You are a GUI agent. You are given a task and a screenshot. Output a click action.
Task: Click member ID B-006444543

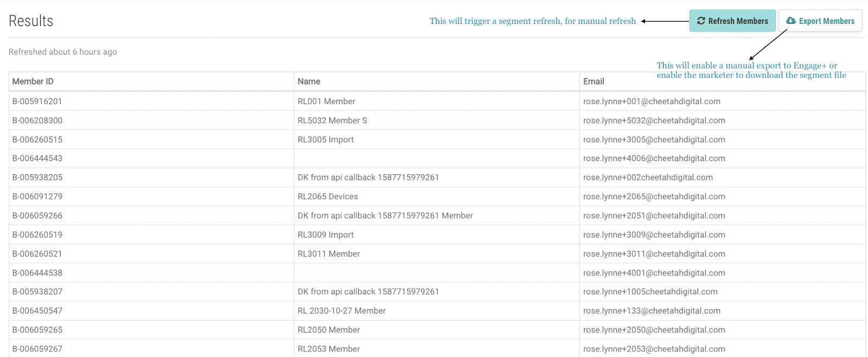click(x=37, y=158)
